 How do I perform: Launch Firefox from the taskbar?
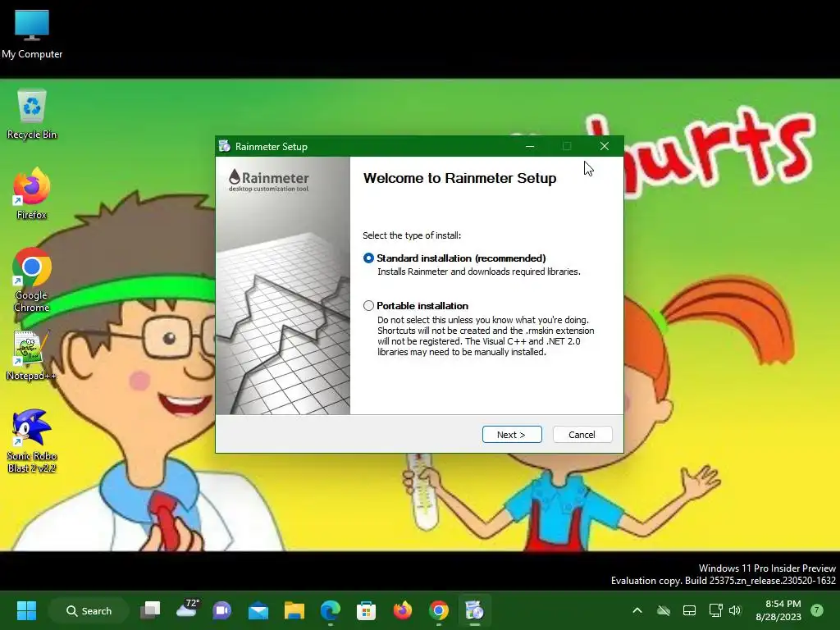coord(402,610)
